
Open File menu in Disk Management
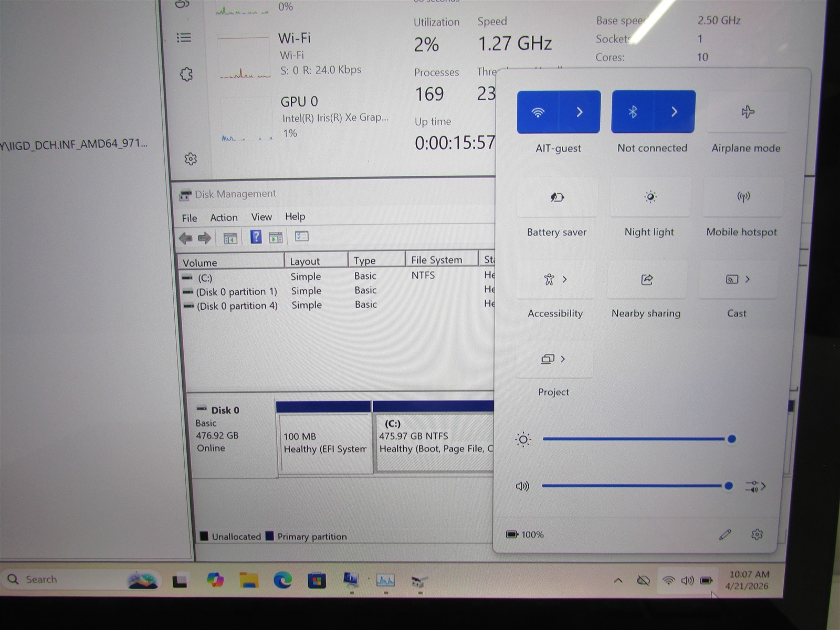[x=190, y=218]
